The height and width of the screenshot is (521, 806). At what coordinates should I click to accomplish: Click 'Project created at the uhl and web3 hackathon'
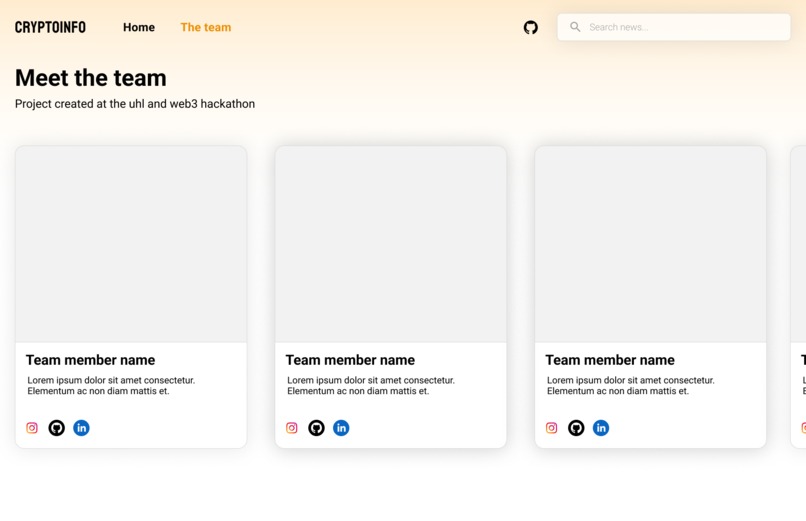(x=135, y=104)
